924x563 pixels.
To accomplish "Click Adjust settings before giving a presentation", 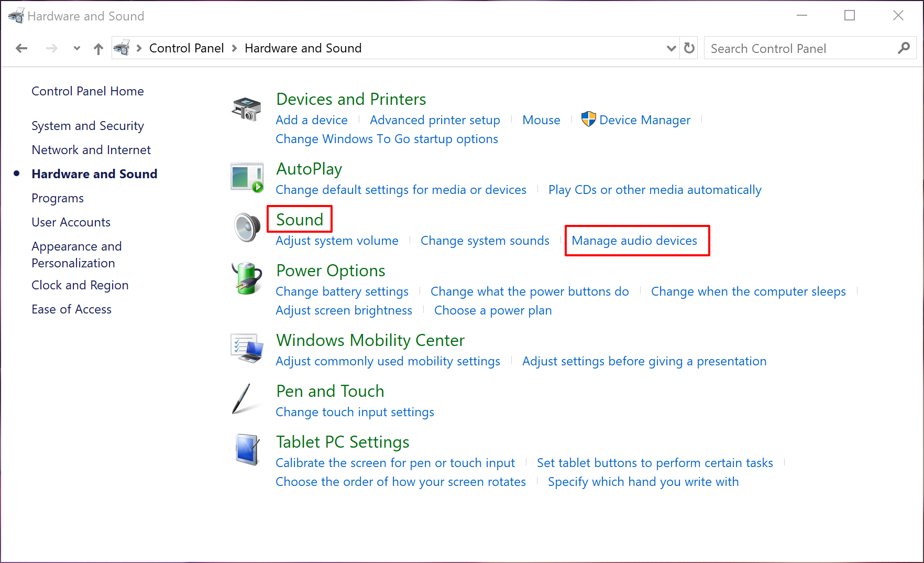I will (x=644, y=361).
